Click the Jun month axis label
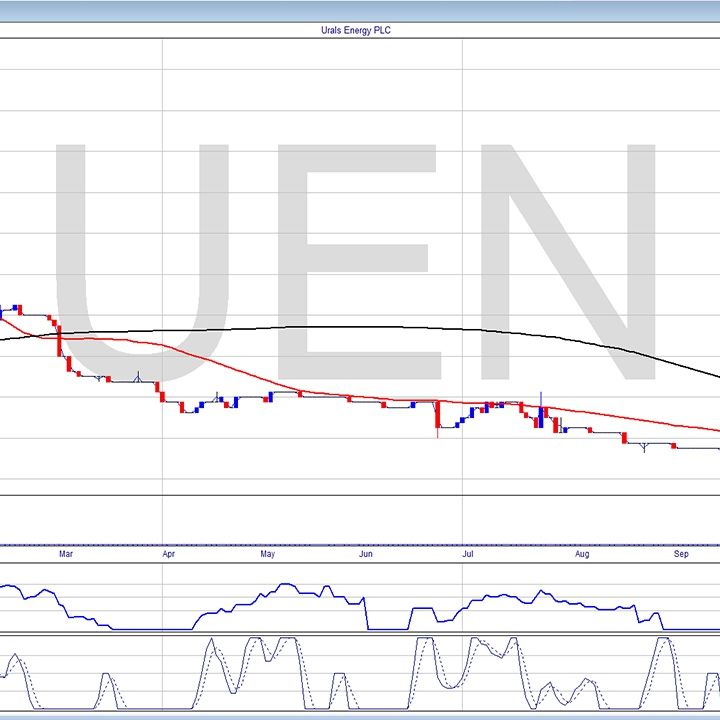This screenshot has width=720, height=720. (366, 553)
